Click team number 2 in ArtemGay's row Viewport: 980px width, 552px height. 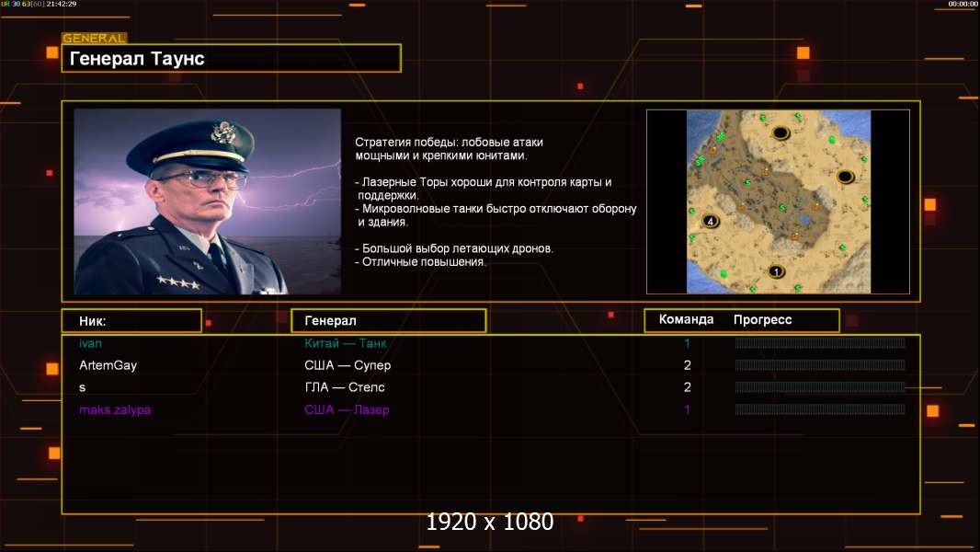(688, 365)
